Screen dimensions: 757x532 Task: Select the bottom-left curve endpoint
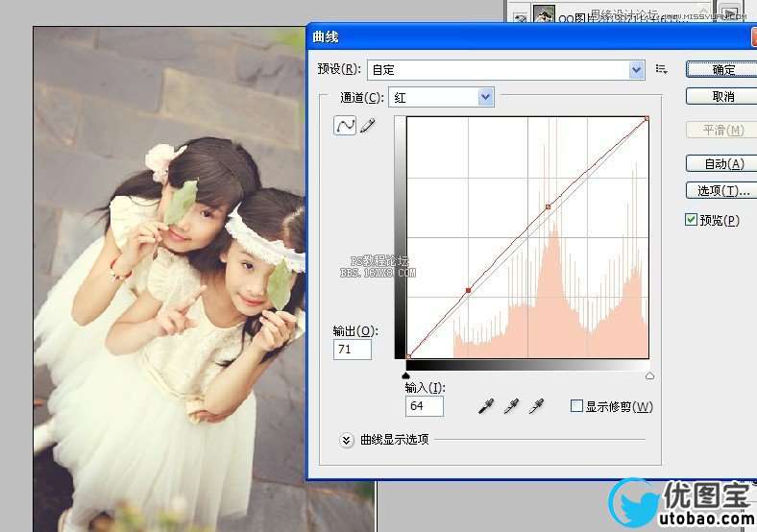pyautogui.click(x=409, y=356)
